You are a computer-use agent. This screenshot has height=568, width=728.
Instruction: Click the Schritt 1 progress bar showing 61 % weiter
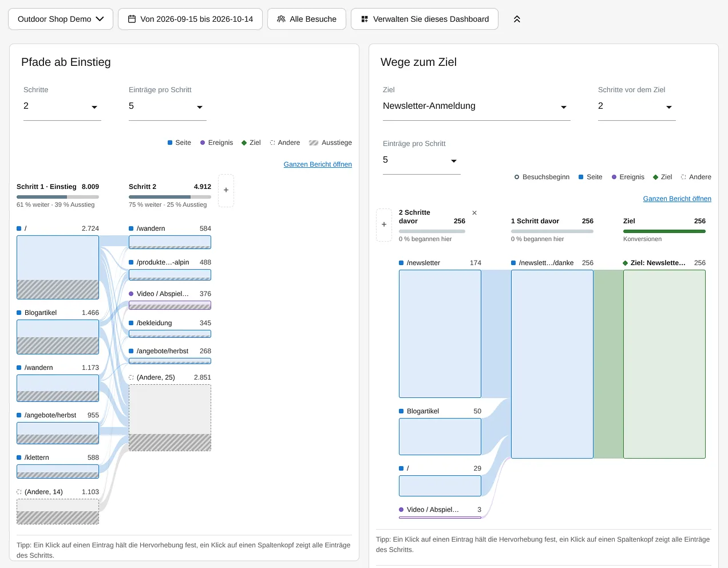[58, 197]
